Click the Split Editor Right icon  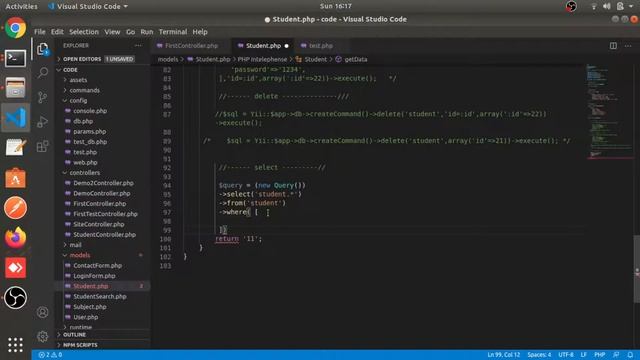613,46
